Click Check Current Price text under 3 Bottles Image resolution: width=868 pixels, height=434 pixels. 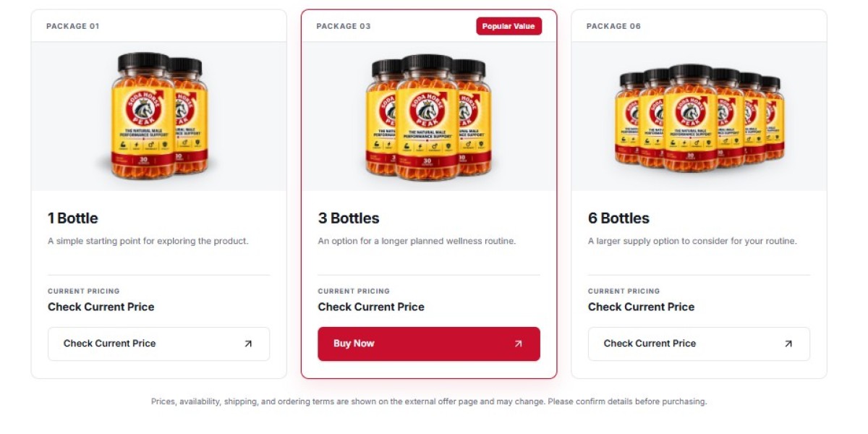click(x=371, y=307)
